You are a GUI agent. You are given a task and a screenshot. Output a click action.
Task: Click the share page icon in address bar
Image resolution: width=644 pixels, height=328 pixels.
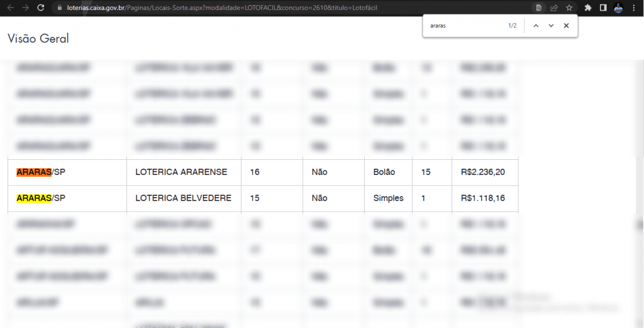pos(554,8)
